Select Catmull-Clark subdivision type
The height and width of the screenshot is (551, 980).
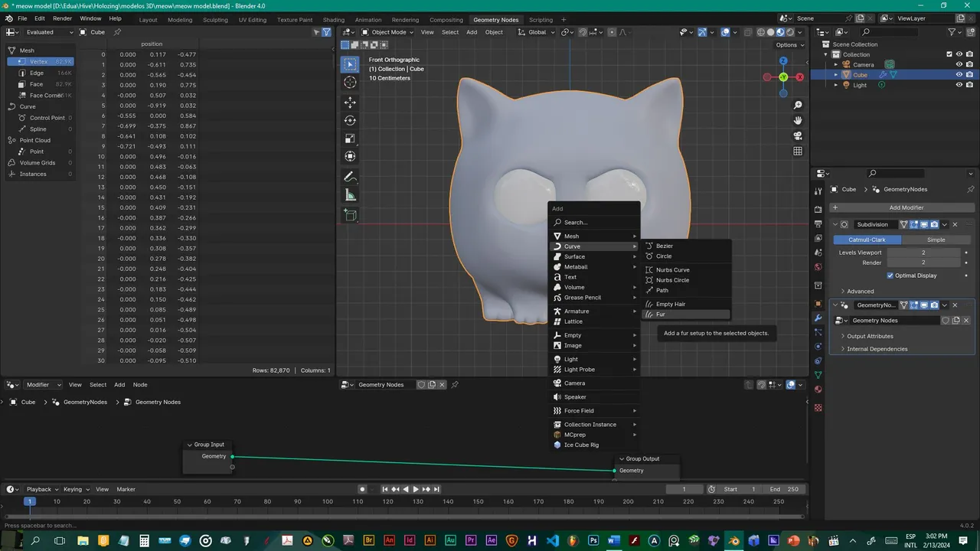coord(867,240)
